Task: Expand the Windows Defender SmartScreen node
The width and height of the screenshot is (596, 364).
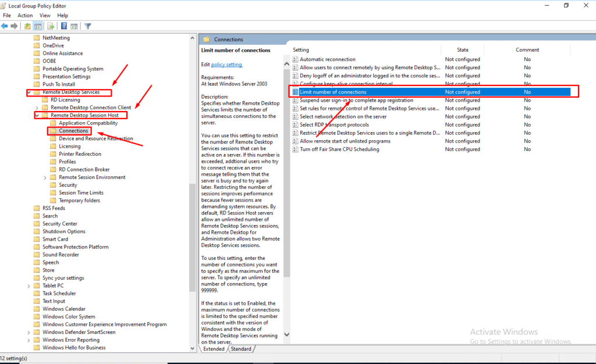Action: (29, 332)
